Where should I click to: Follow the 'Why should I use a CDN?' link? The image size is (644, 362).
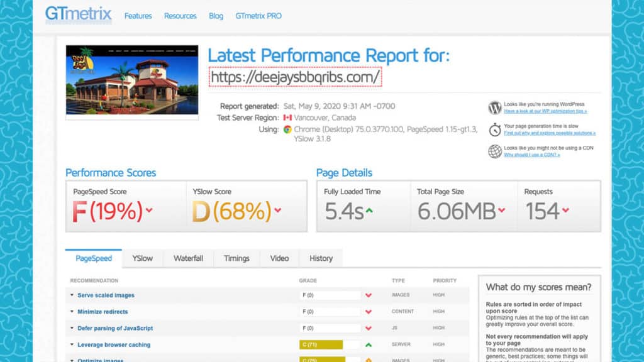[531, 155]
